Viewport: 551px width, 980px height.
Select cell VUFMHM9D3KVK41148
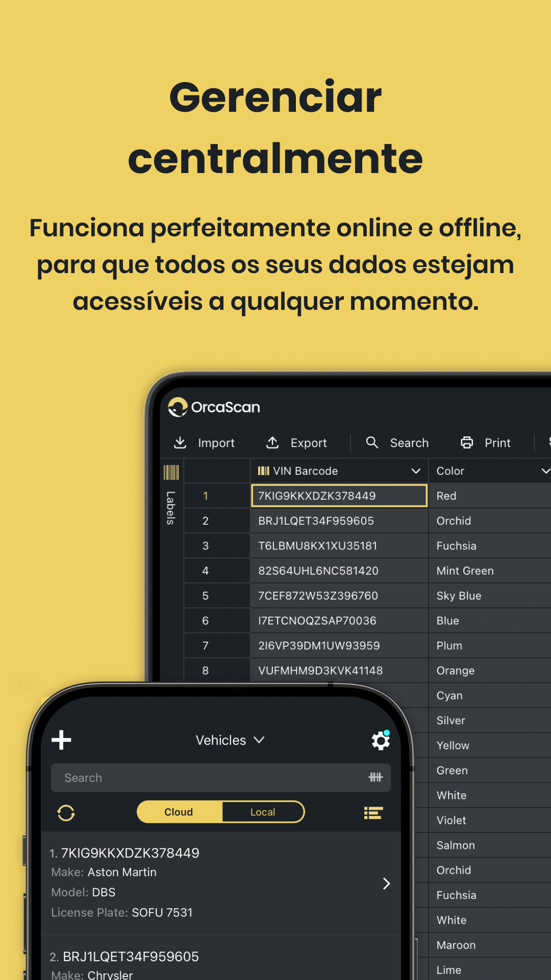(x=339, y=670)
